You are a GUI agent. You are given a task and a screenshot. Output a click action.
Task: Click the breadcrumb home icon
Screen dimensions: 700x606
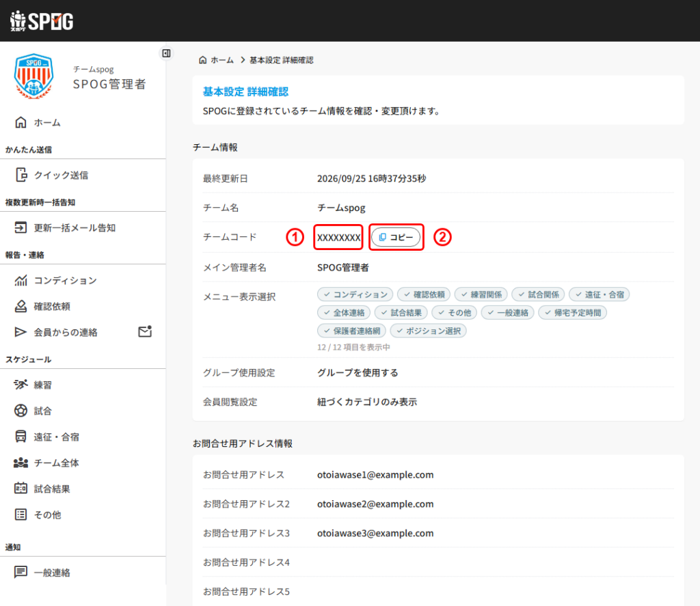tap(202, 60)
